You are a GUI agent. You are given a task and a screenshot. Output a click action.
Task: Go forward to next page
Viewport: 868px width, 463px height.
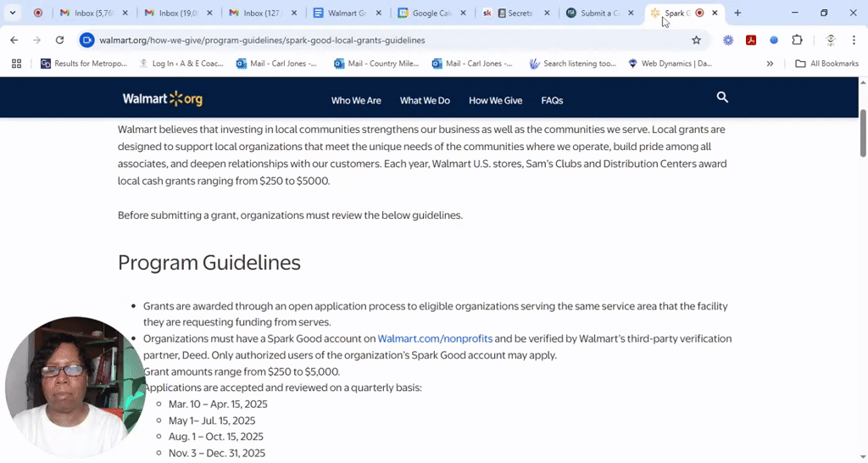36,40
